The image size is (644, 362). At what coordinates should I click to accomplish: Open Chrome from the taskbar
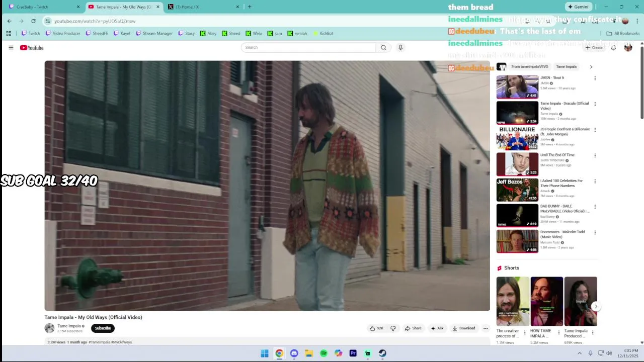[x=279, y=353]
